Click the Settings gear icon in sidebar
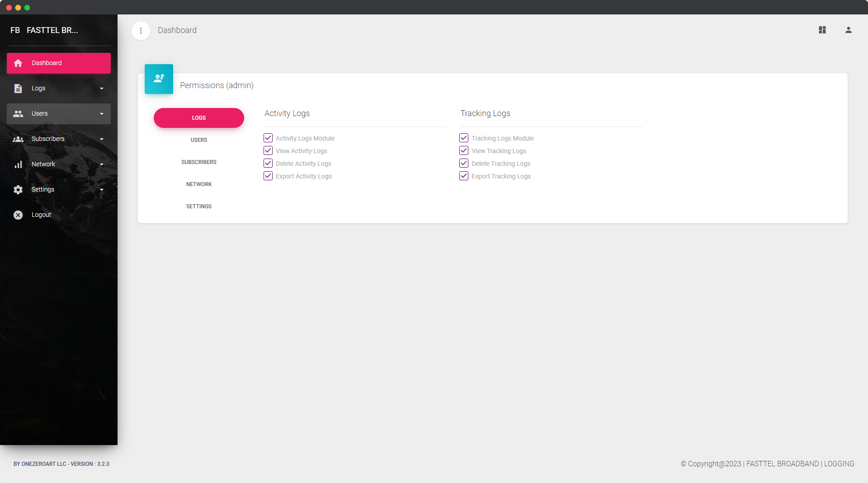Image resolution: width=868 pixels, height=483 pixels. click(18, 190)
